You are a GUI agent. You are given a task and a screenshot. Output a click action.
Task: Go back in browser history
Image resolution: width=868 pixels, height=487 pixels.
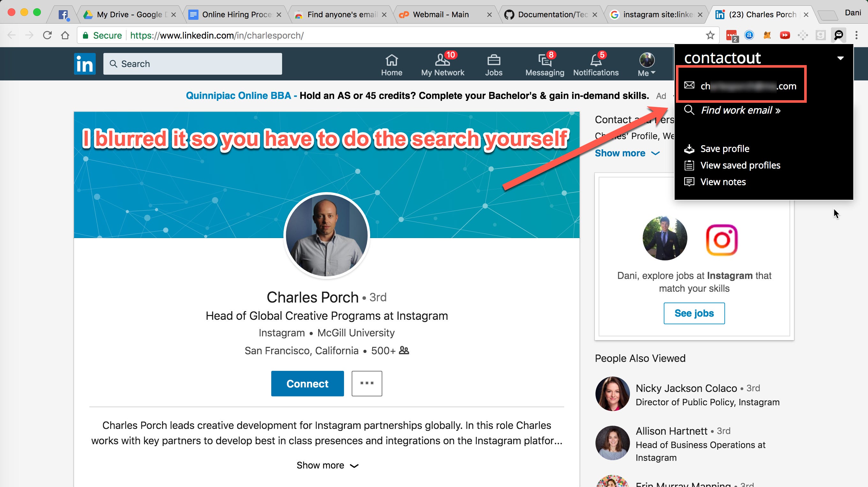click(x=12, y=35)
